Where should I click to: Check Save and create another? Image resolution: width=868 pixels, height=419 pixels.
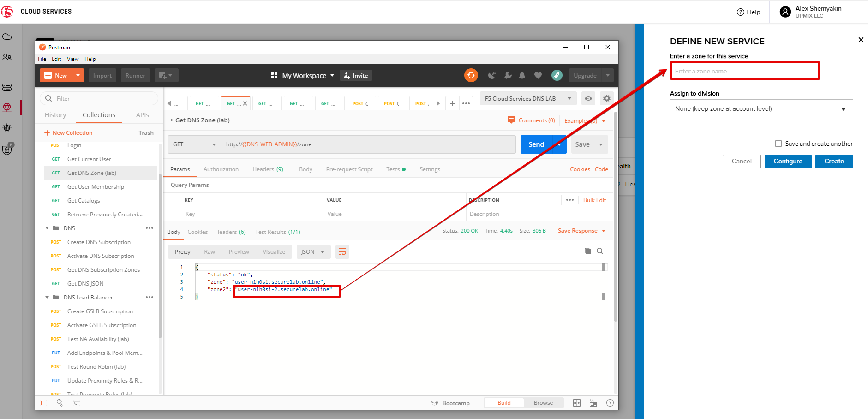click(778, 144)
